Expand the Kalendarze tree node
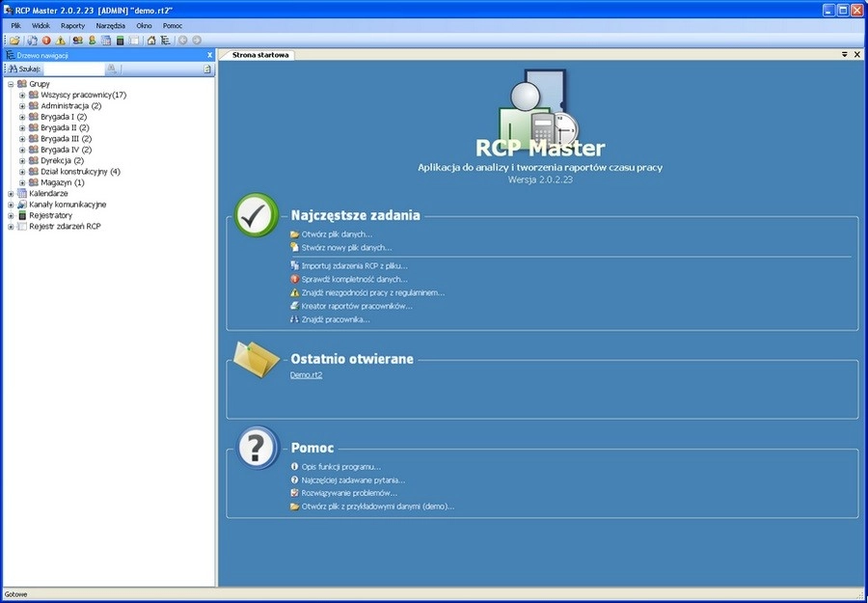Image resolution: width=868 pixels, height=603 pixels. point(11,194)
